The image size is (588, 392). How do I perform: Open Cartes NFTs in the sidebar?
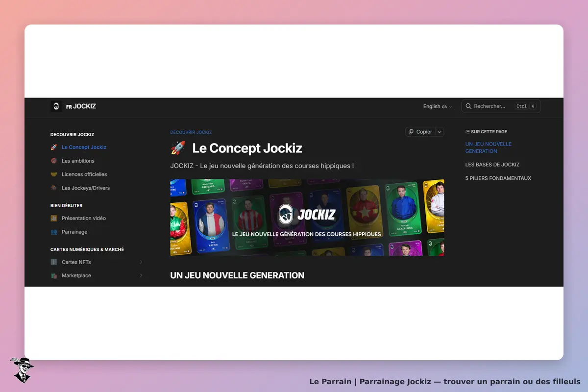(x=76, y=262)
